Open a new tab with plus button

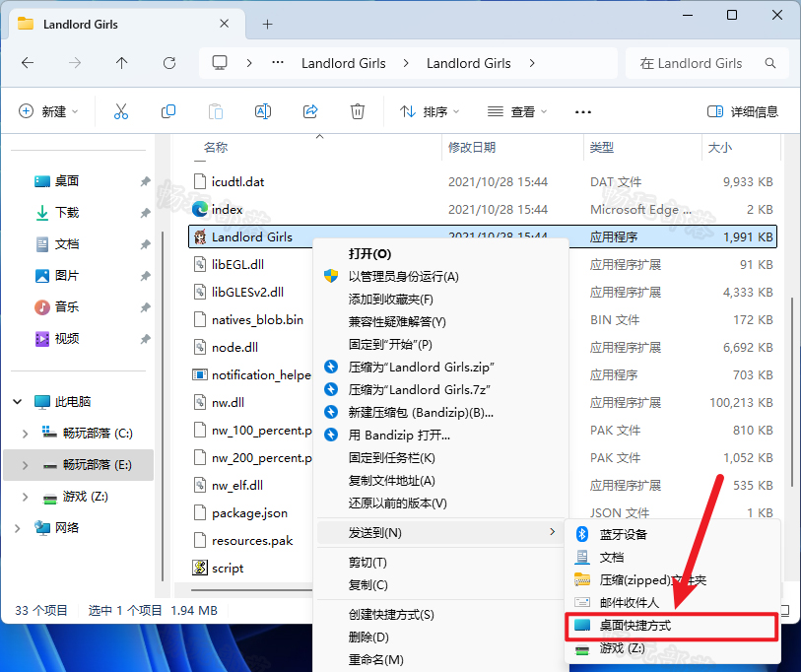tap(267, 24)
